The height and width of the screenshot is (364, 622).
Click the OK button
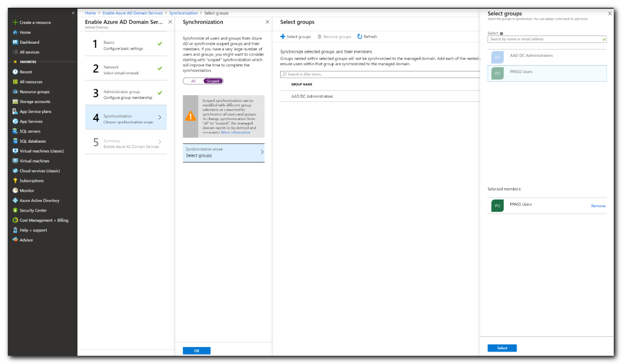197,351
